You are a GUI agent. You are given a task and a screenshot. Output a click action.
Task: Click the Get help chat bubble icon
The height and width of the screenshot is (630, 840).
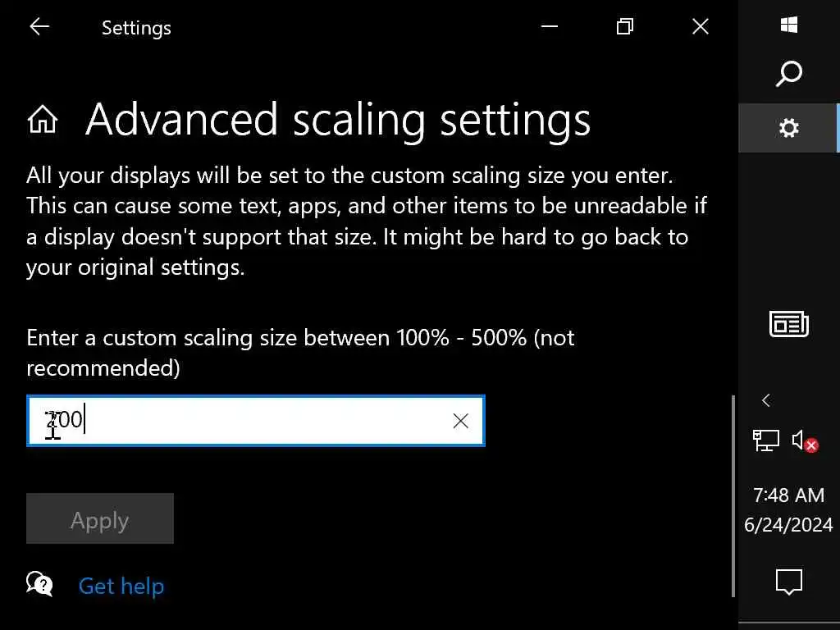(x=39, y=584)
